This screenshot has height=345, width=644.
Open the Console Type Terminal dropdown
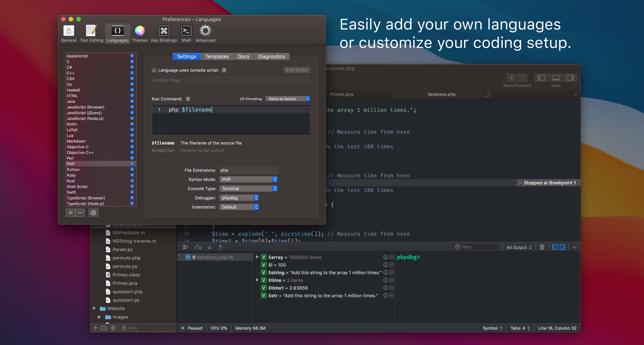[x=248, y=188]
